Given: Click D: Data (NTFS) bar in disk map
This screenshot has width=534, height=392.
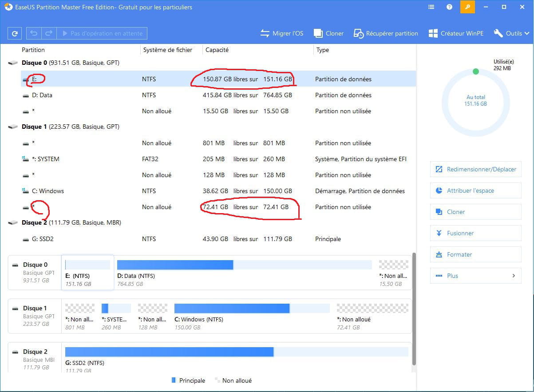Looking at the screenshot, I should (244, 265).
